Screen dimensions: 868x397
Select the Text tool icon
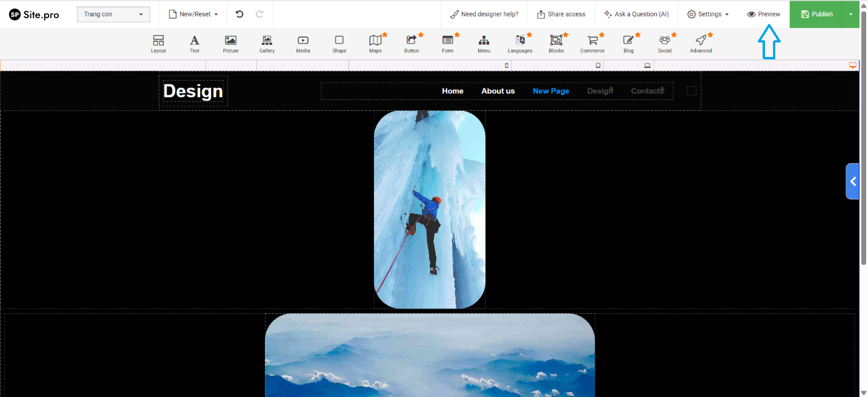click(x=195, y=44)
